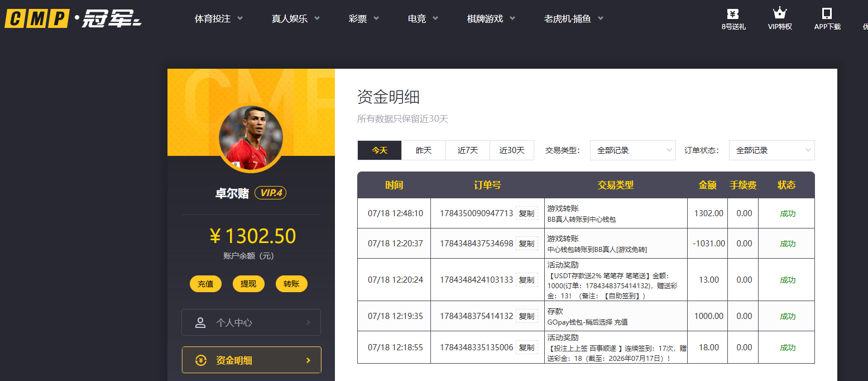Screen dimensions: 868x381
Task: Click the amount 18.00
Action: (x=709, y=347)
